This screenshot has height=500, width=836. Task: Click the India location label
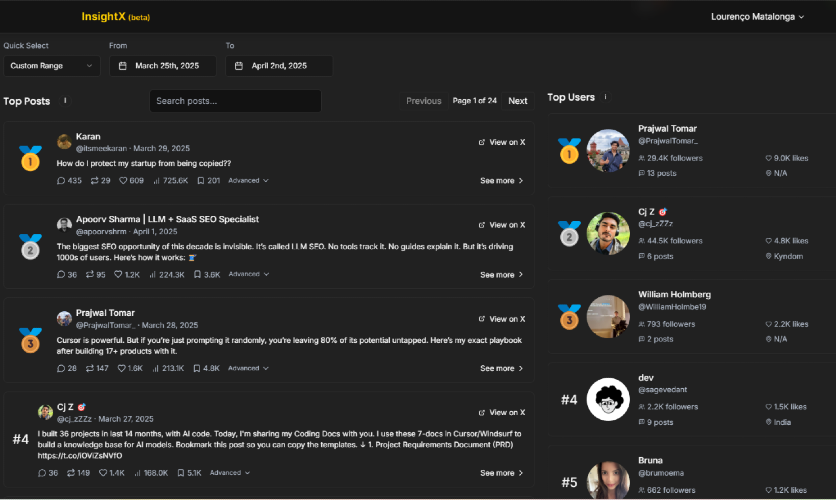tap(778, 422)
